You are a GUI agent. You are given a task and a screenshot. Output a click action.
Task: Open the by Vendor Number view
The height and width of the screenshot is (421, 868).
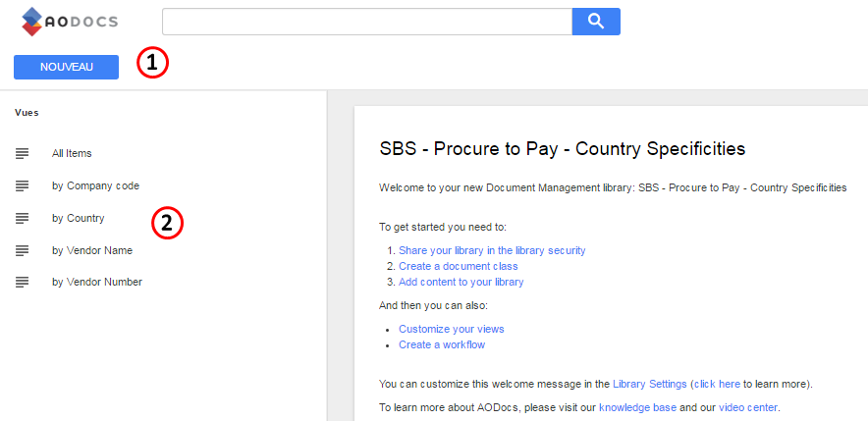point(96,282)
